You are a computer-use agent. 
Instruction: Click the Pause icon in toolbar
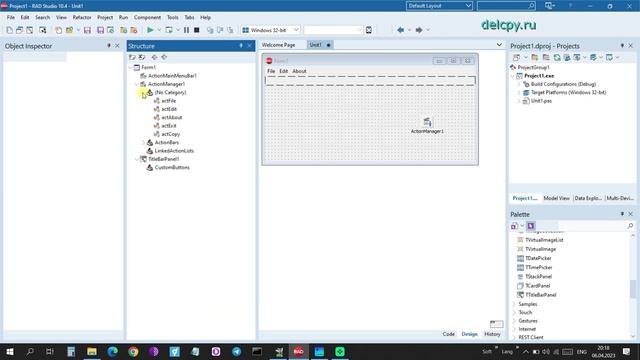click(186, 30)
